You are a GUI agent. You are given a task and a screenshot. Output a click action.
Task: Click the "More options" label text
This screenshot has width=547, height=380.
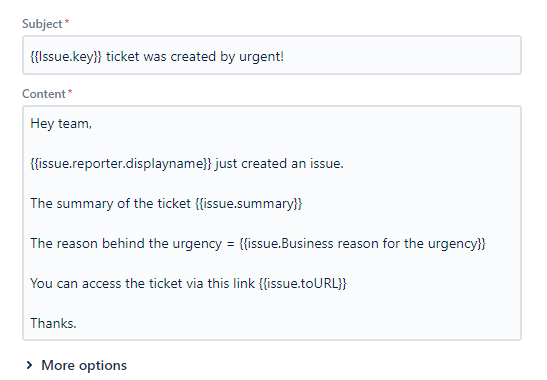pos(84,365)
